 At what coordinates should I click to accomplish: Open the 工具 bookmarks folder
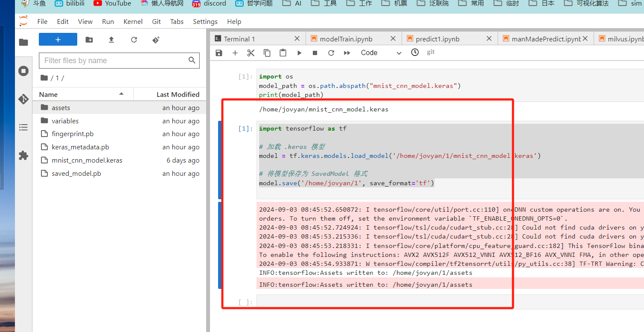[324, 3]
